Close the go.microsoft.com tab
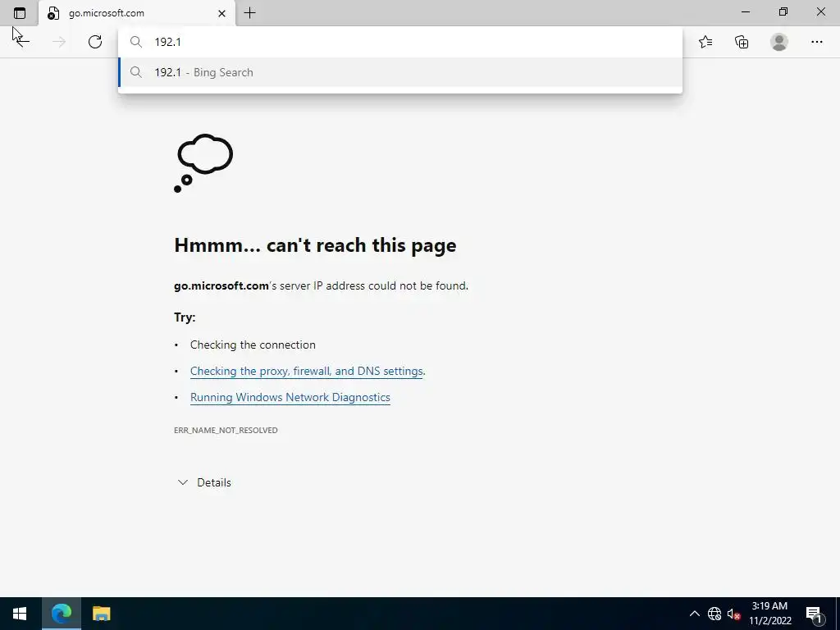Viewport: 840px width, 630px height. point(221,13)
